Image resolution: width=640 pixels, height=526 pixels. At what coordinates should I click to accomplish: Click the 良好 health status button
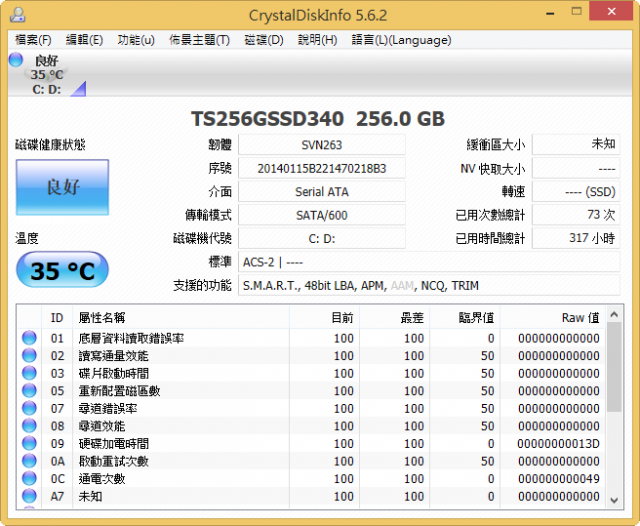(62, 187)
